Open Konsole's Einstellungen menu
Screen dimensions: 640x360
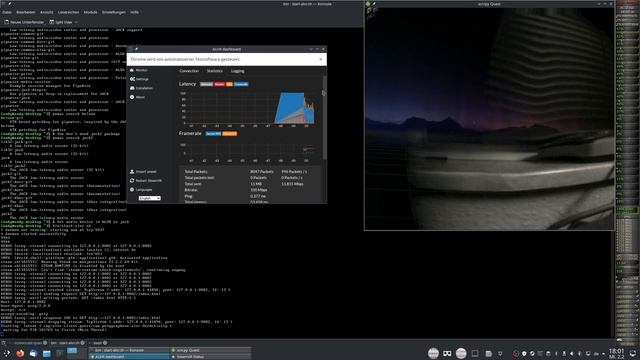point(114,12)
